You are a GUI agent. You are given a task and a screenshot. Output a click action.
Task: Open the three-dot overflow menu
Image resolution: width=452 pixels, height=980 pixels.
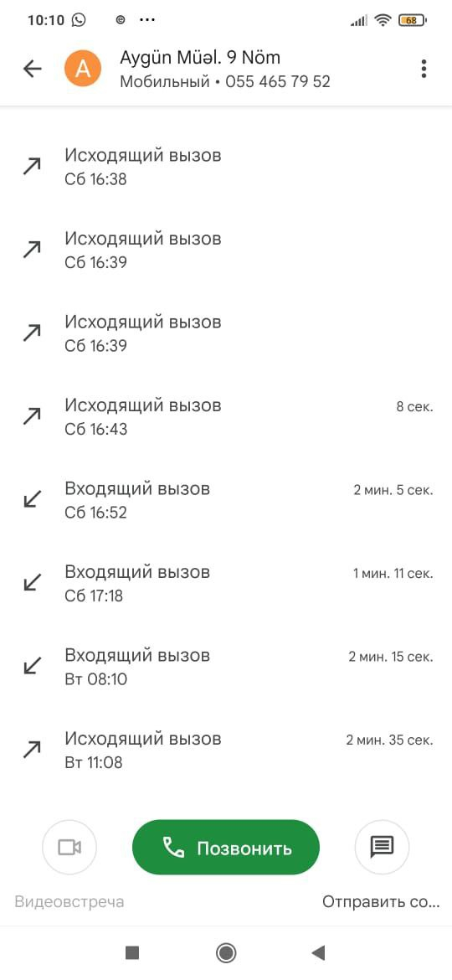[424, 69]
